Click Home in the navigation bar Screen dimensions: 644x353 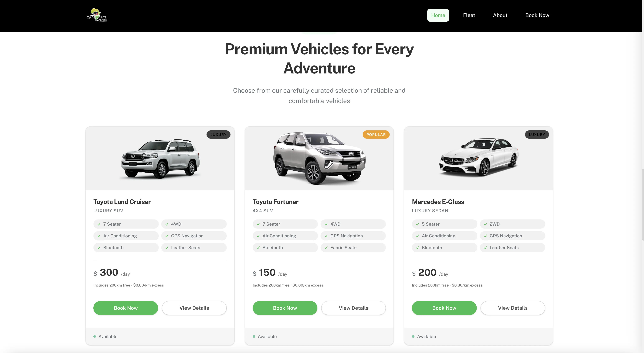[438, 15]
